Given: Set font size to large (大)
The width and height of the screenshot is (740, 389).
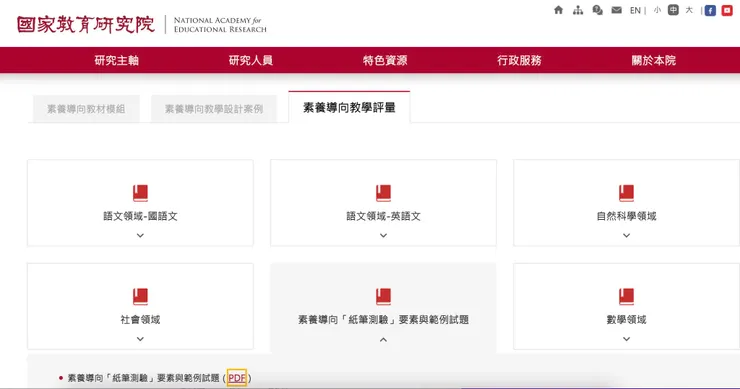Looking at the screenshot, I should pos(689,10).
